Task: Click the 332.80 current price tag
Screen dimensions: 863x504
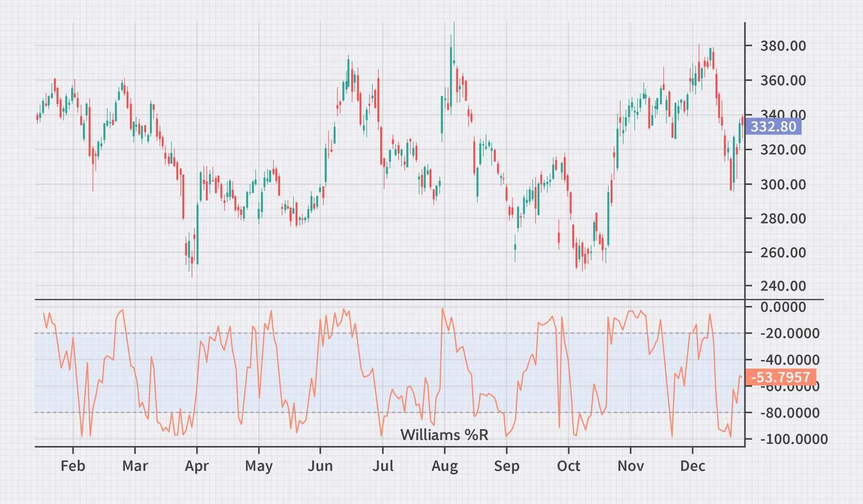Action: (773, 127)
